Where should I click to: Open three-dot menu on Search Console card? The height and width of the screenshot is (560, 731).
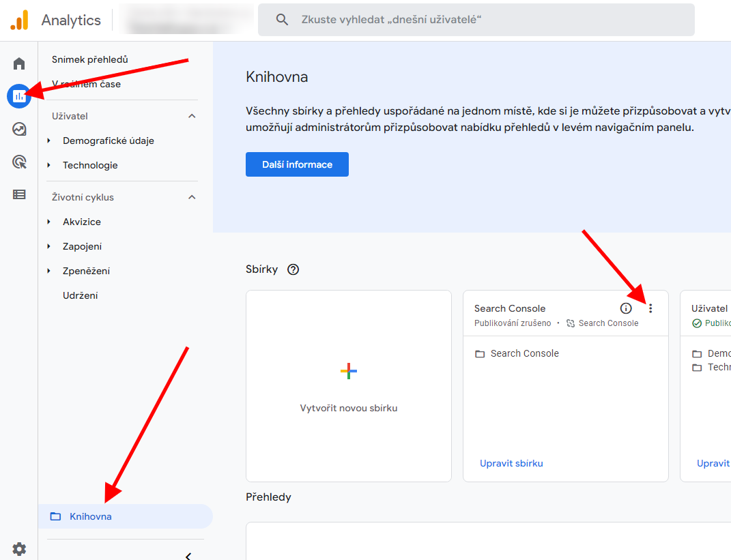coord(650,308)
